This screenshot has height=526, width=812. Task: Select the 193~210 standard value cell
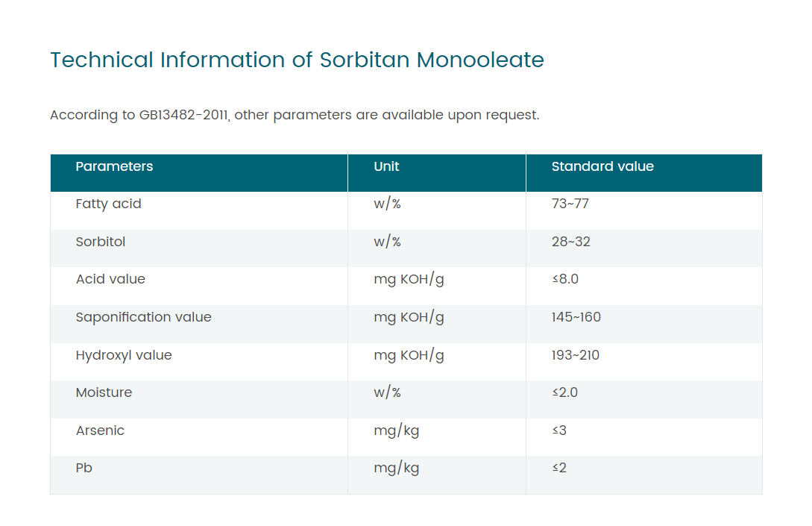[576, 355]
